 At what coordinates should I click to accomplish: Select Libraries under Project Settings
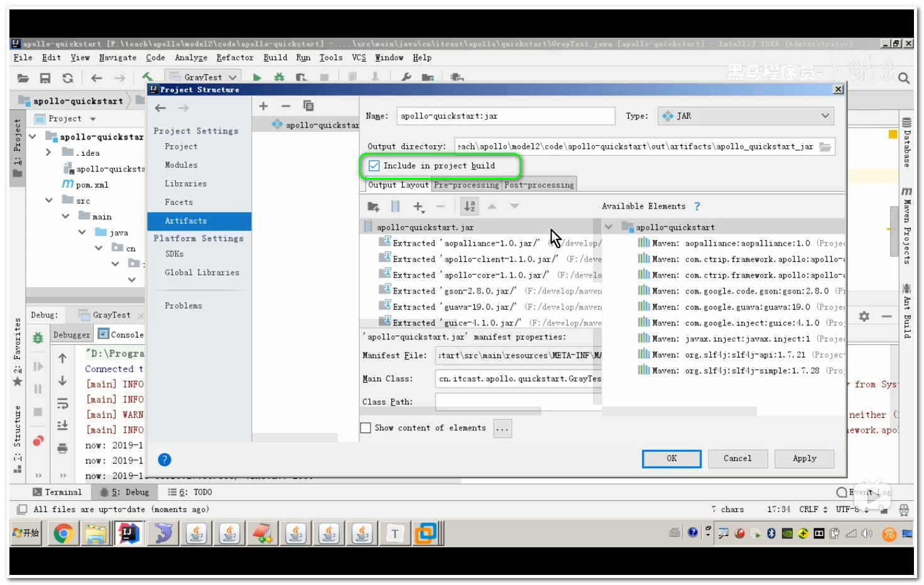185,184
